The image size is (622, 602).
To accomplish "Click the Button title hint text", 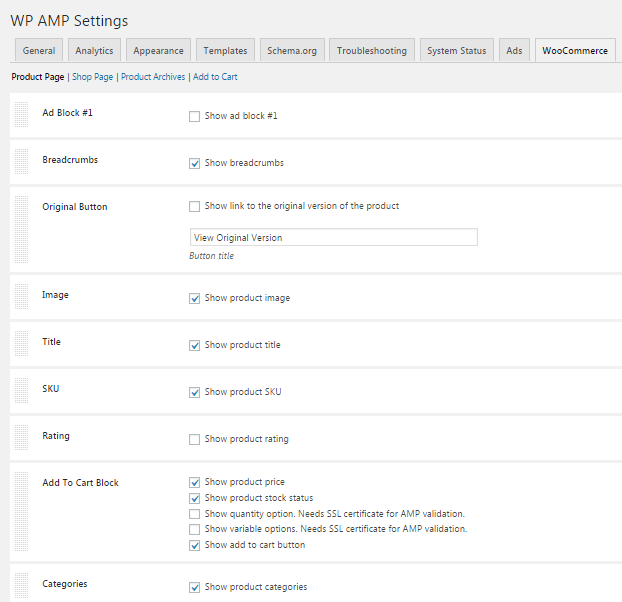I will 211,256.
